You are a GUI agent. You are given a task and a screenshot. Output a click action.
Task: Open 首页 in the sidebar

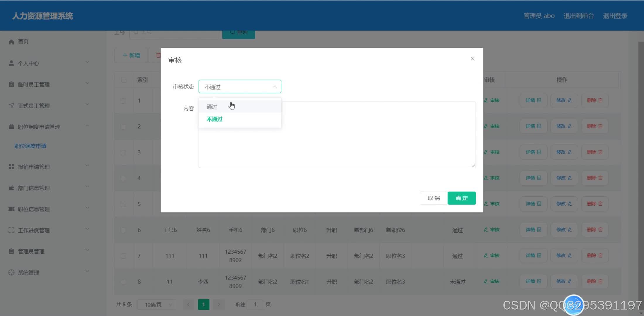pos(23,42)
